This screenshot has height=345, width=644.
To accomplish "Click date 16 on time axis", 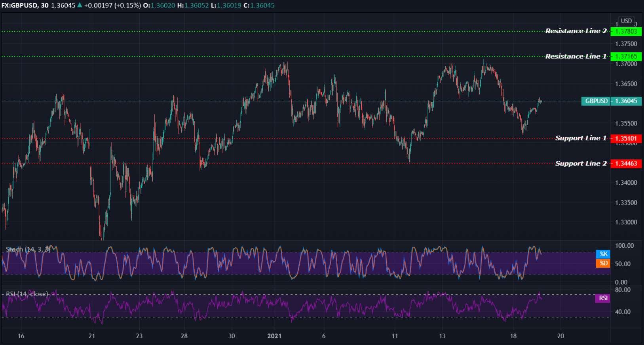I will [x=21, y=336].
